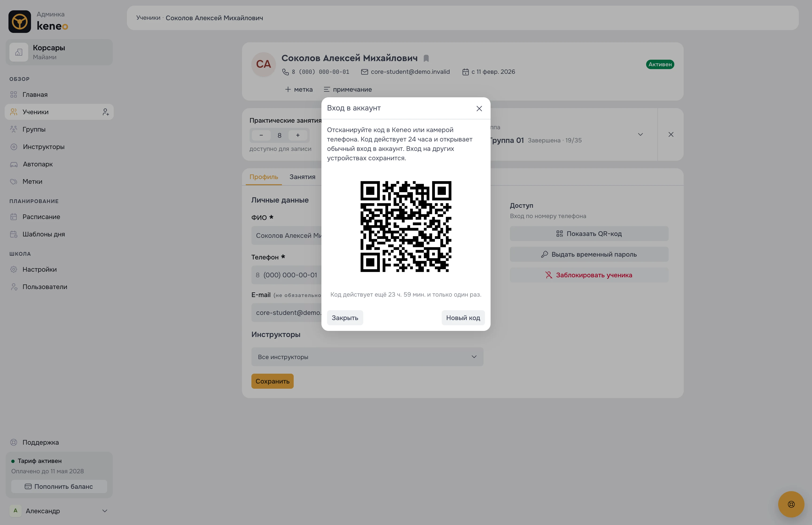Open Метки in the sidebar
This screenshot has width=812, height=525.
click(59, 181)
